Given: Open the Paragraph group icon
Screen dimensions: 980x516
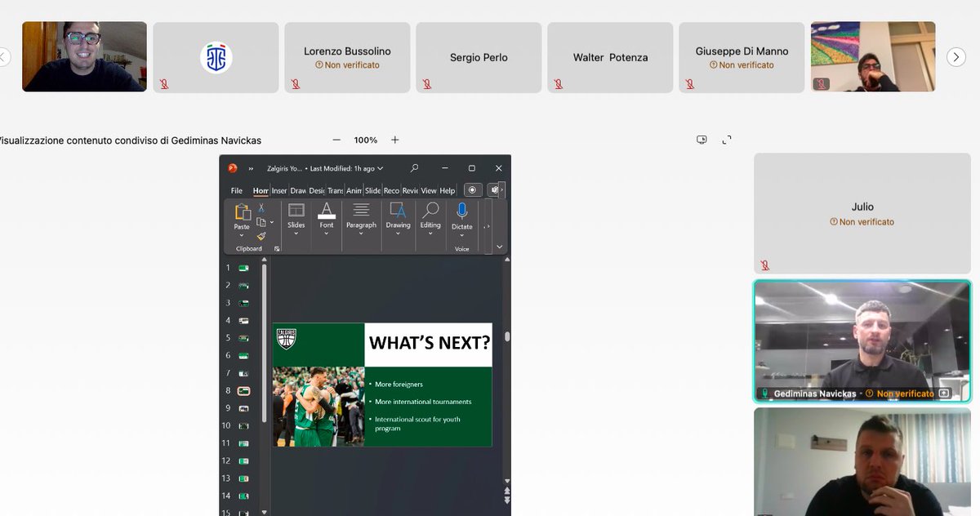Looking at the screenshot, I should 361,210.
